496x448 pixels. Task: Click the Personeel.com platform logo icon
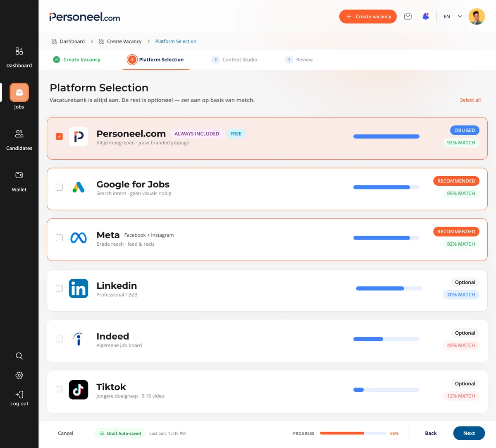(79, 137)
